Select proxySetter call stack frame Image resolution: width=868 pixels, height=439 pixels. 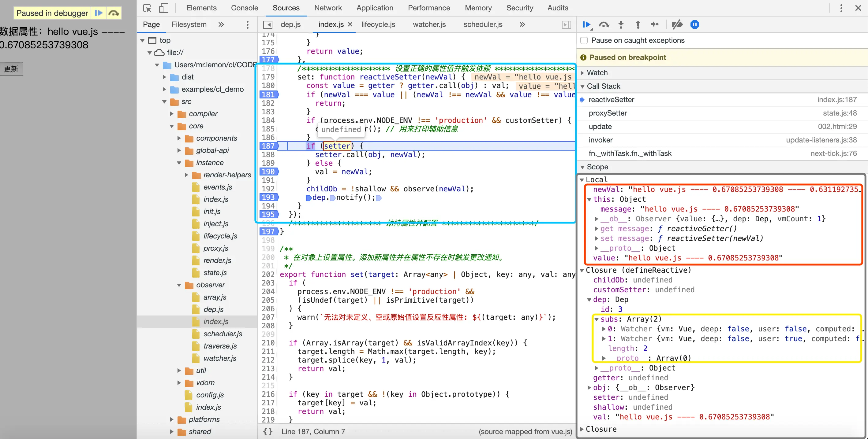608,113
